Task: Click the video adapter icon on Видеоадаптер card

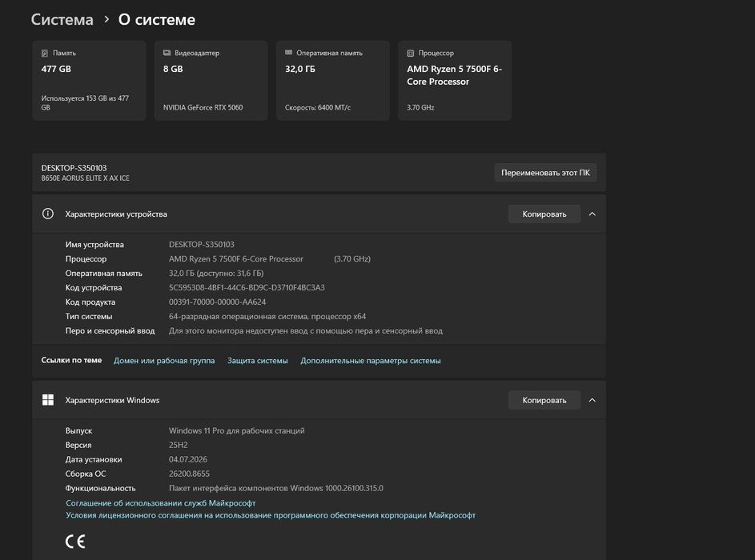Action: pos(167,53)
